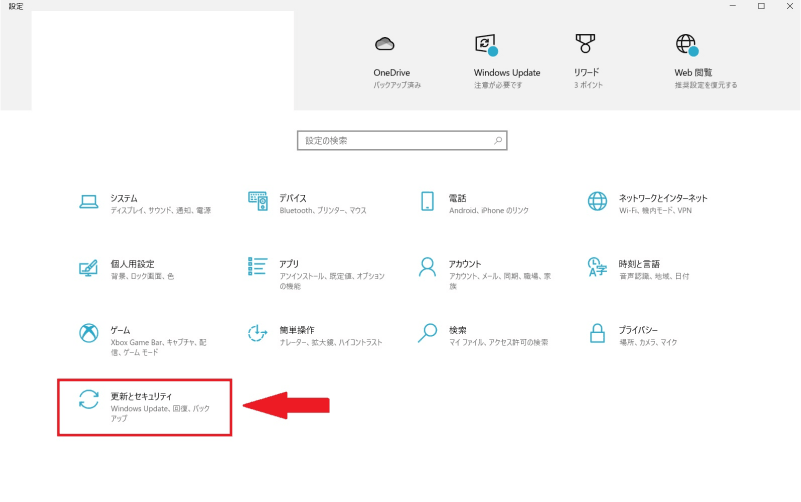801x502 pixels.
Task: Open the 時刻と言語 icon
Action: pyautogui.click(x=597, y=267)
